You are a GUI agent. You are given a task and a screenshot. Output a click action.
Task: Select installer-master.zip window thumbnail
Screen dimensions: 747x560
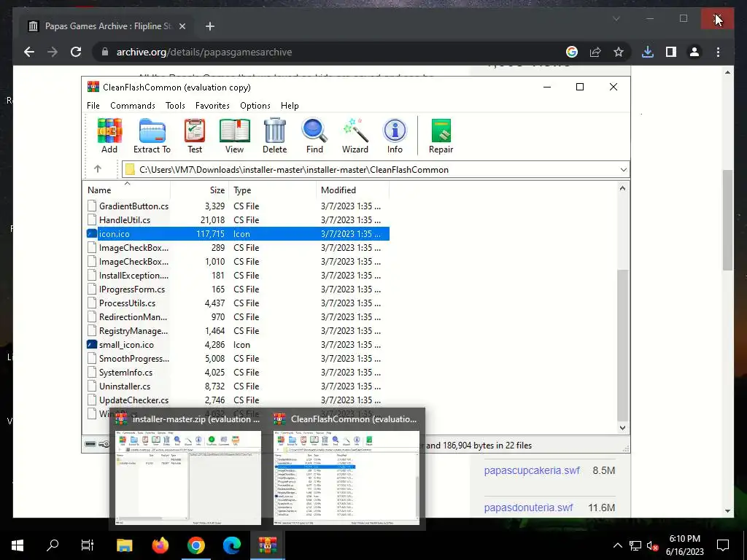(x=189, y=469)
